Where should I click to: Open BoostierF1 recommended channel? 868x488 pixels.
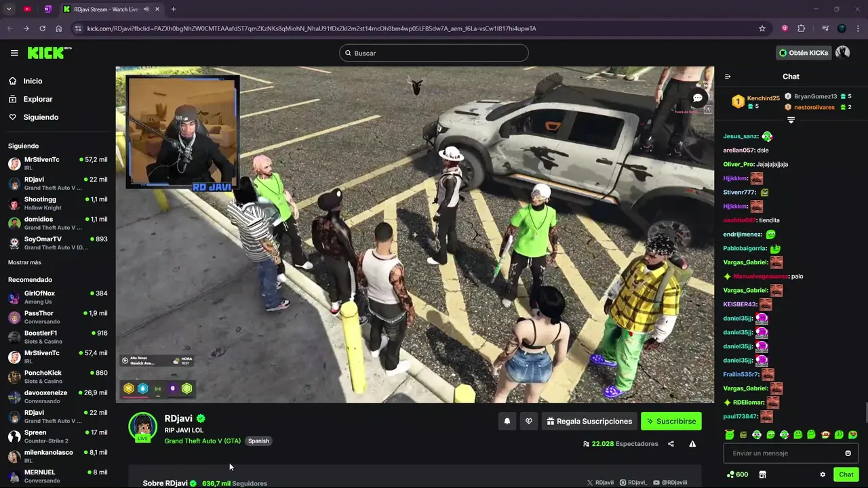click(58, 337)
